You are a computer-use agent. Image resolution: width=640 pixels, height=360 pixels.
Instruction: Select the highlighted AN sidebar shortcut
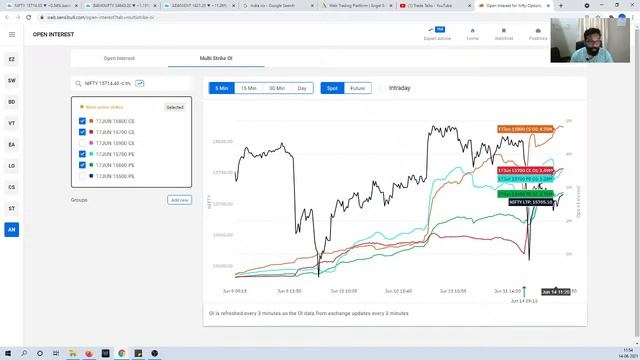(11, 229)
